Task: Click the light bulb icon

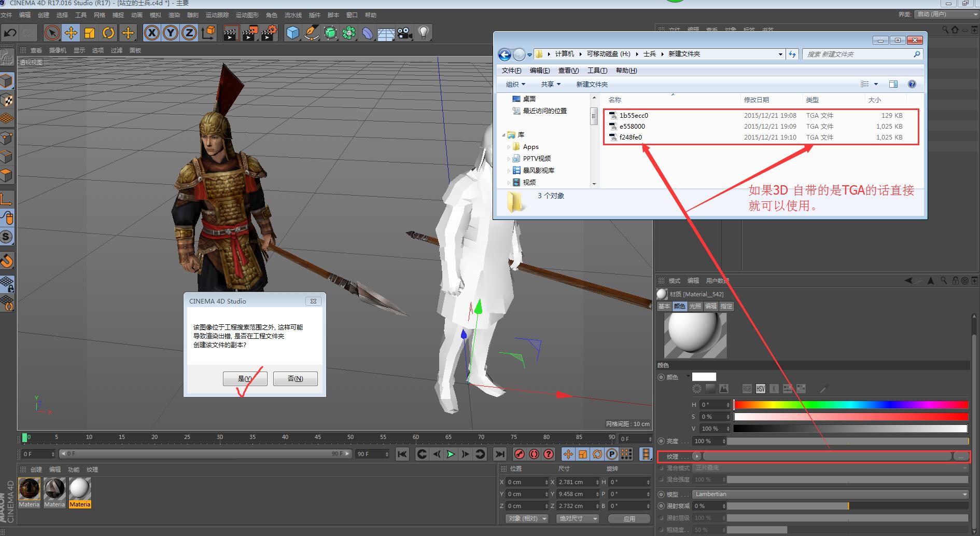Action: [x=424, y=33]
